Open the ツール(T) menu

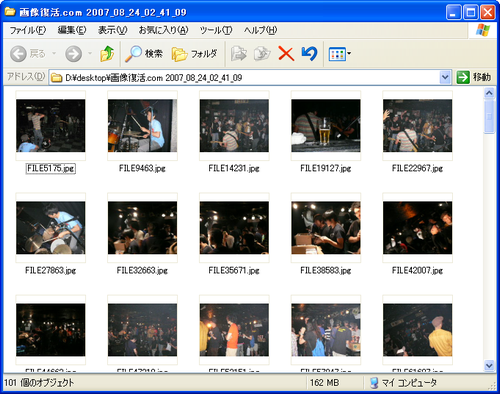(x=216, y=30)
